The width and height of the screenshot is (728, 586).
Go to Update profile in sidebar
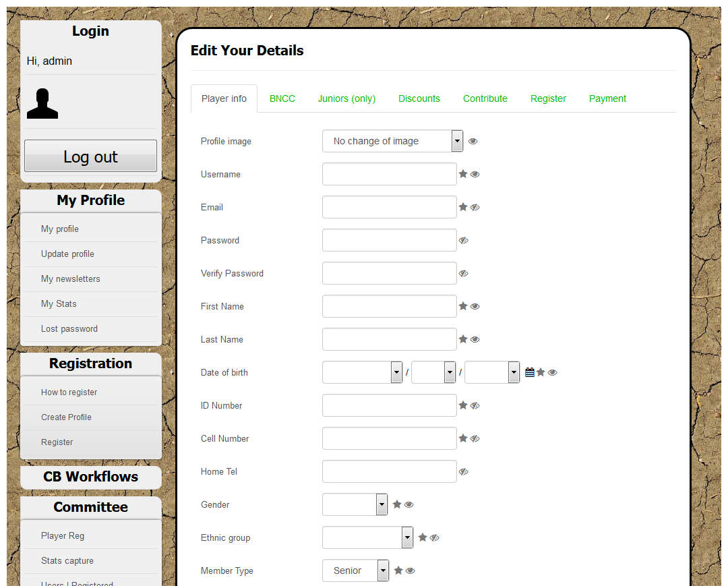coord(67,254)
